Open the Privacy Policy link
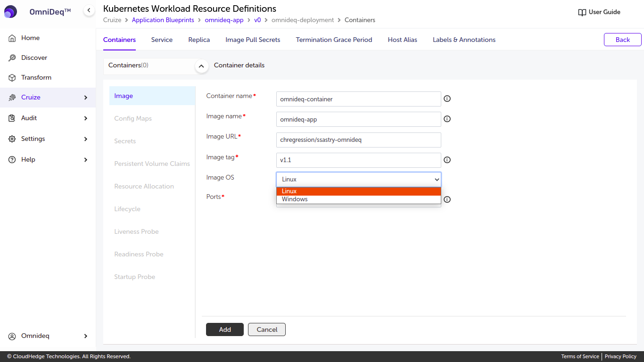Screen dimensions: 644x362 click(x=620, y=356)
